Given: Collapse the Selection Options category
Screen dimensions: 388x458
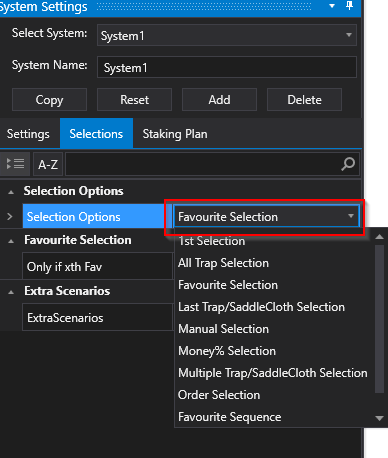Looking at the screenshot, I should click(11, 192).
